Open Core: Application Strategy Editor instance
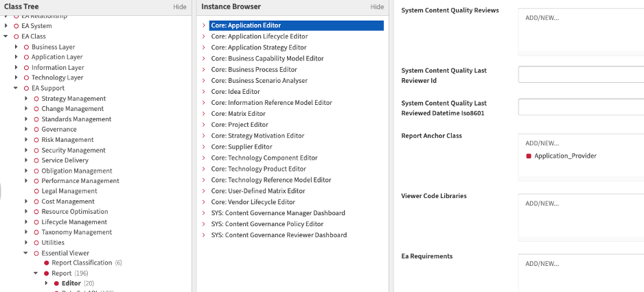The height and width of the screenshot is (292, 644). click(x=259, y=47)
